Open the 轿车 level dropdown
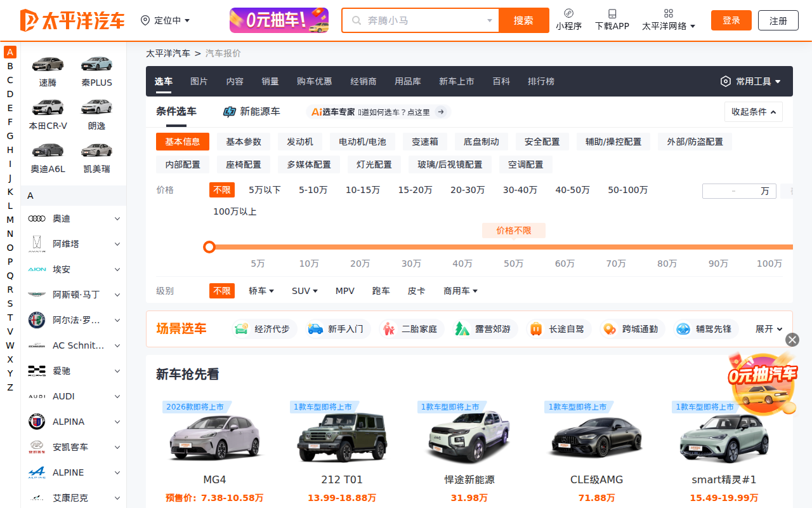 tap(261, 291)
